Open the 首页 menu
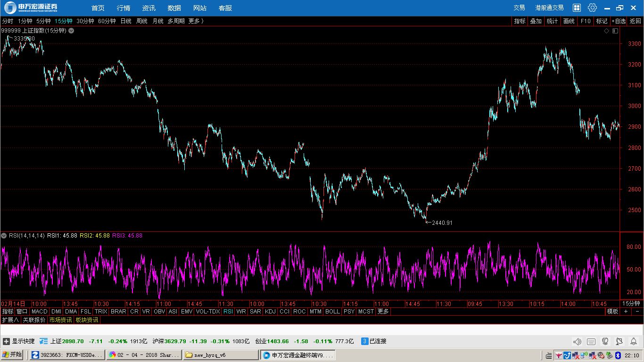The width and height of the screenshot is (644, 362). coord(98,8)
